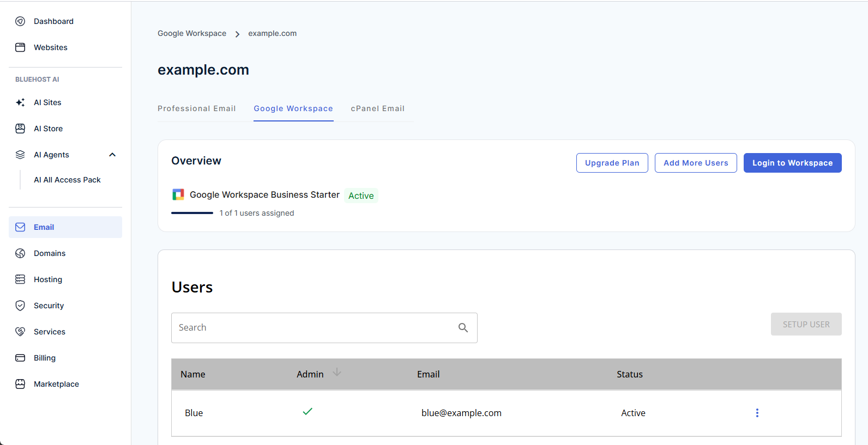This screenshot has height=445, width=868.
Task: Click the Email column header
Action: tap(429, 374)
